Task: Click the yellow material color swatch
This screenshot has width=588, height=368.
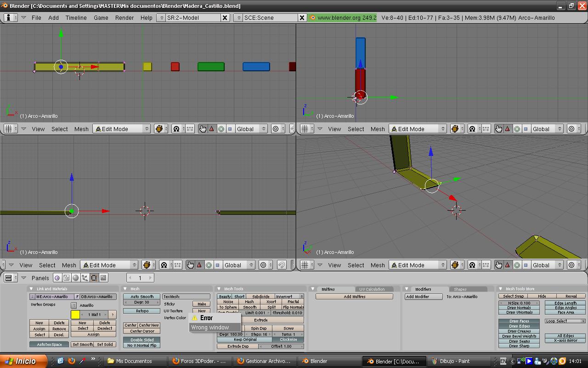Action: point(75,315)
